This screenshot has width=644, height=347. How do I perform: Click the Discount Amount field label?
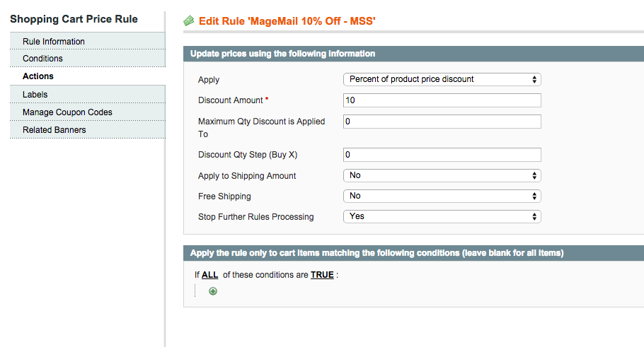[230, 100]
